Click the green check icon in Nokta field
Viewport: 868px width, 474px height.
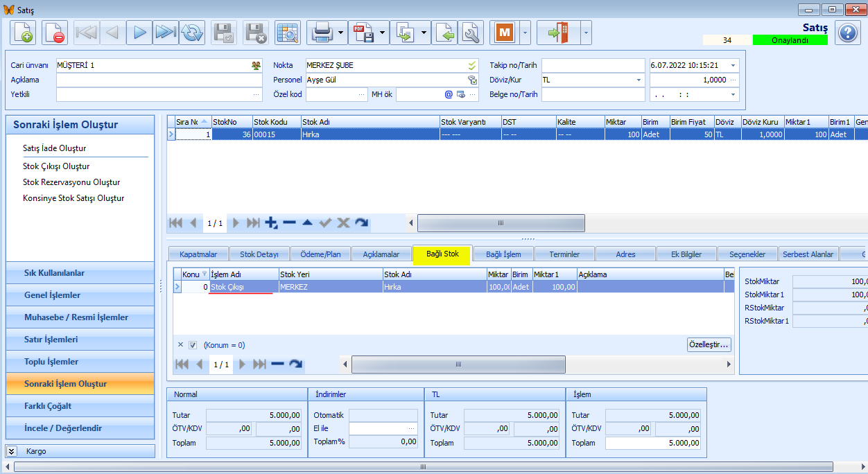click(x=472, y=65)
